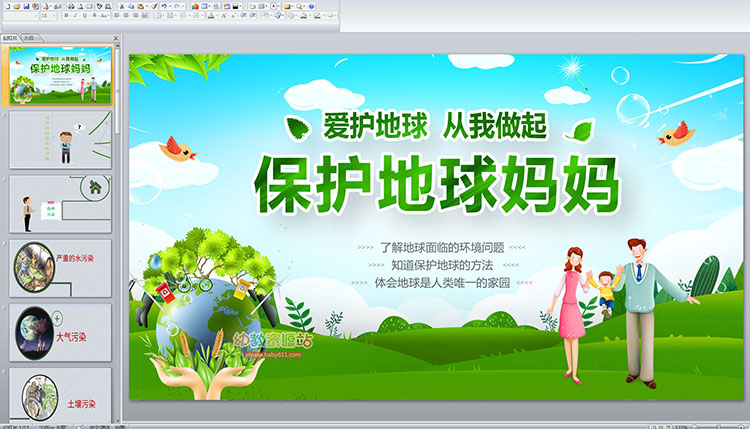The width and height of the screenshot is (750, 429).
Task: Click the Format Painter brush icon
Action: tap(154, 7)
